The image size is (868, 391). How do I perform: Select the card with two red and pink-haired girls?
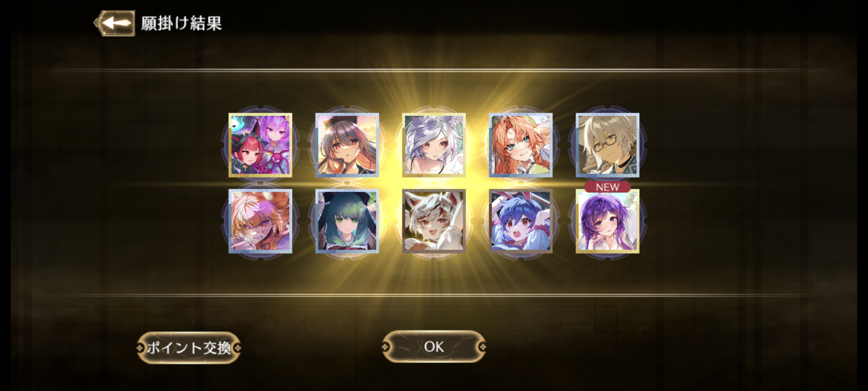260,145
